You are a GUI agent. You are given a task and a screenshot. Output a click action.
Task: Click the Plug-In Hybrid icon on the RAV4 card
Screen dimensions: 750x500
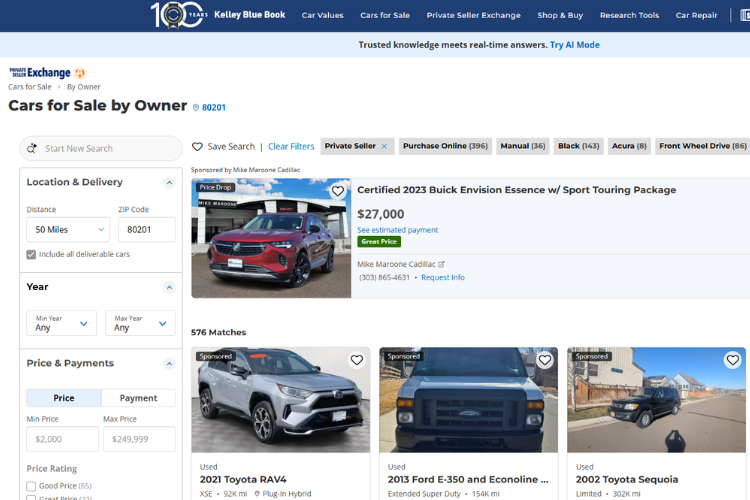pos(257,494)
